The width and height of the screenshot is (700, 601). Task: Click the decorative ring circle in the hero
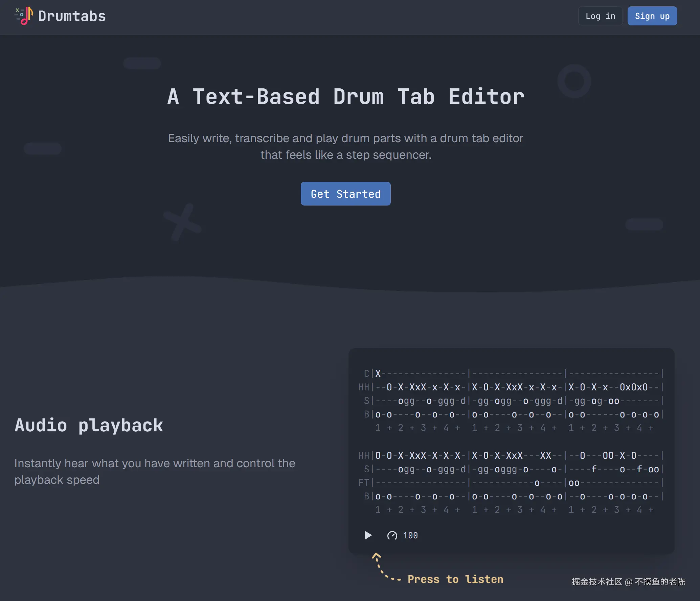click(574, 81)
